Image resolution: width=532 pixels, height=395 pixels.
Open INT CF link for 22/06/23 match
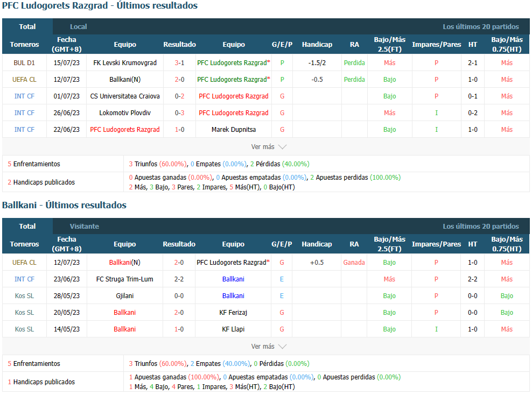pyautogui.click(x=24, y=129)
